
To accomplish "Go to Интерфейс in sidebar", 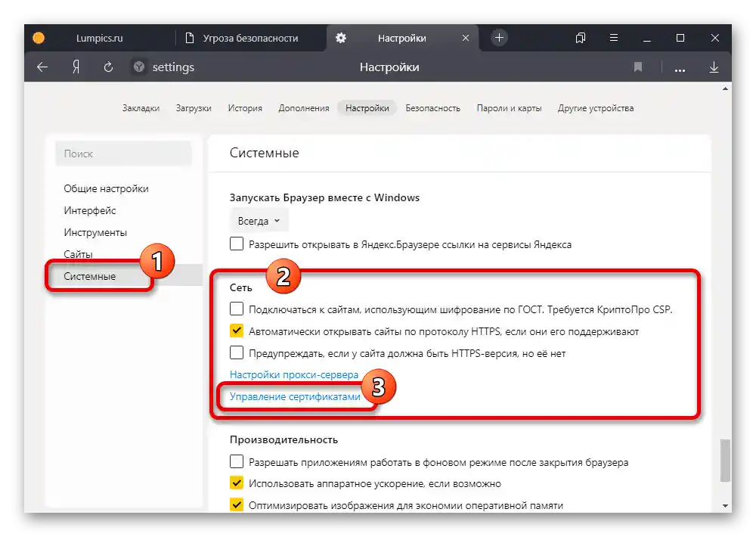I will pos(90,210).
